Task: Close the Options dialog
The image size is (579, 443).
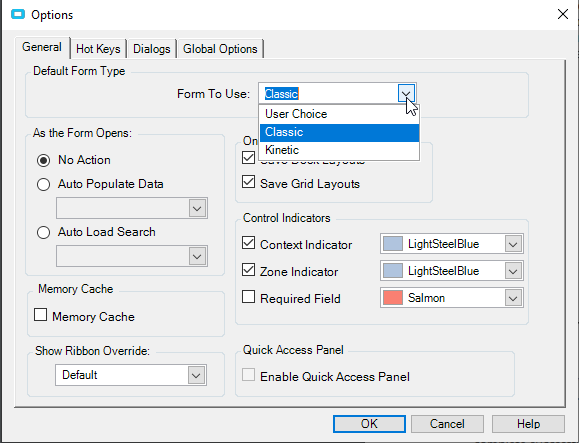Action: (562, 14)
